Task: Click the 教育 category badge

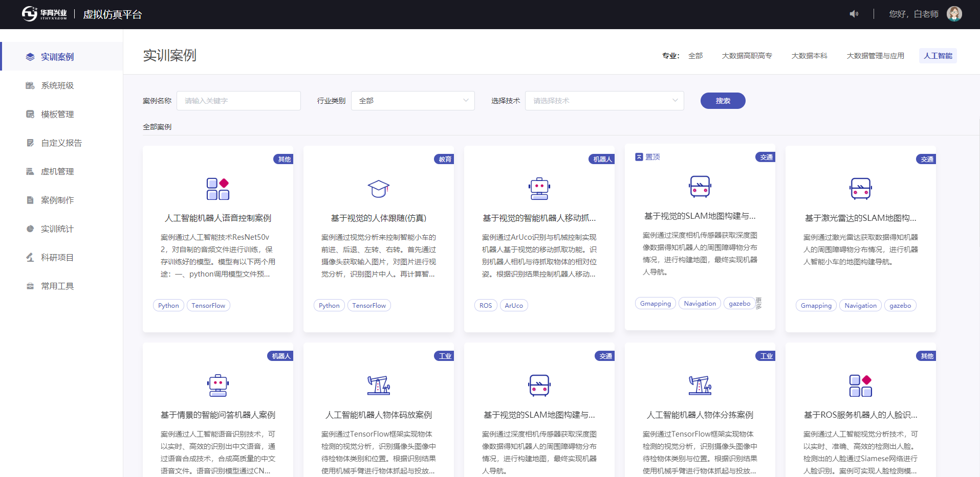Action: pos(444,159)
